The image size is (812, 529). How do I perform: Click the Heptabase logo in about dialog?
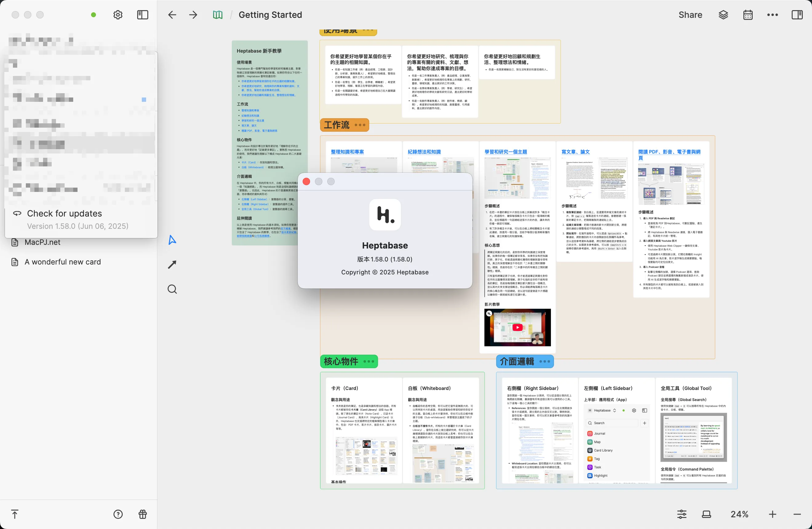pyautogui.click(x=385, y=215)
